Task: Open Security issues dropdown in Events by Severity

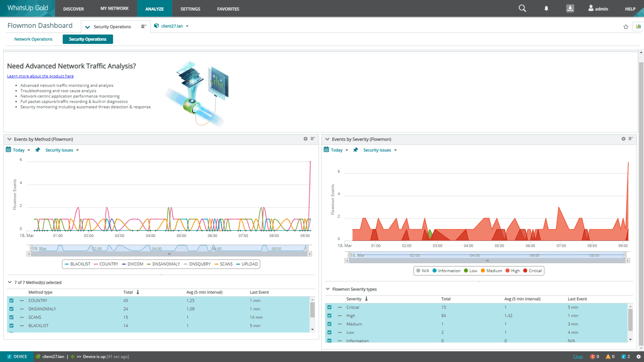Action: click(380, 150)
